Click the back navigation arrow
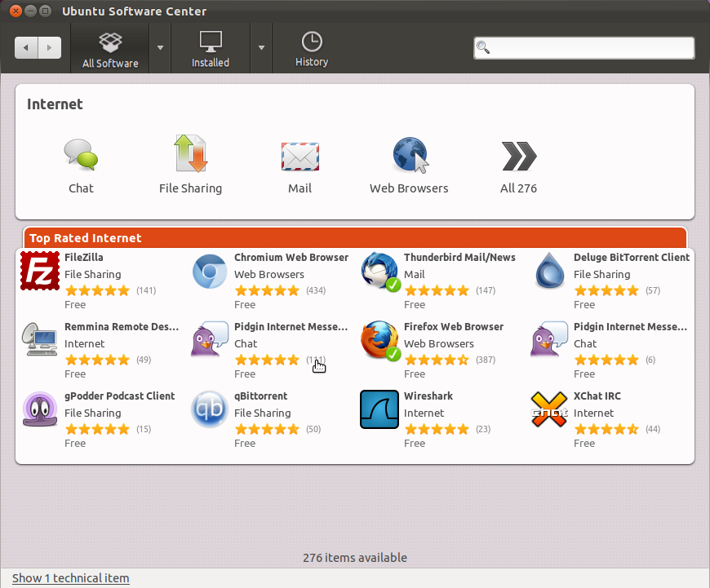Image resolution: width=710 pixels, height=588 pixels. pos(26,47)
